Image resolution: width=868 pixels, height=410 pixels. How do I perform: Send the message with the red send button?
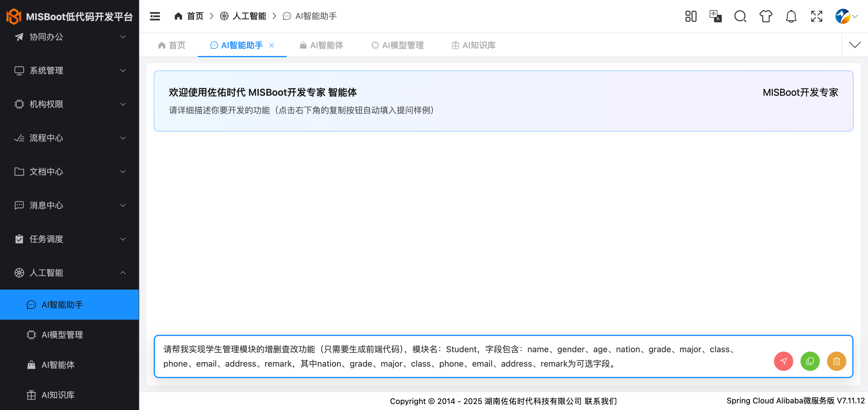[783, 361]
